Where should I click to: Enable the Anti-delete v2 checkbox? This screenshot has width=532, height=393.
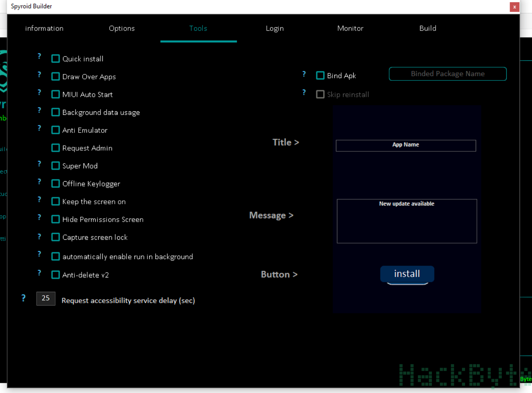pos(56,274)
